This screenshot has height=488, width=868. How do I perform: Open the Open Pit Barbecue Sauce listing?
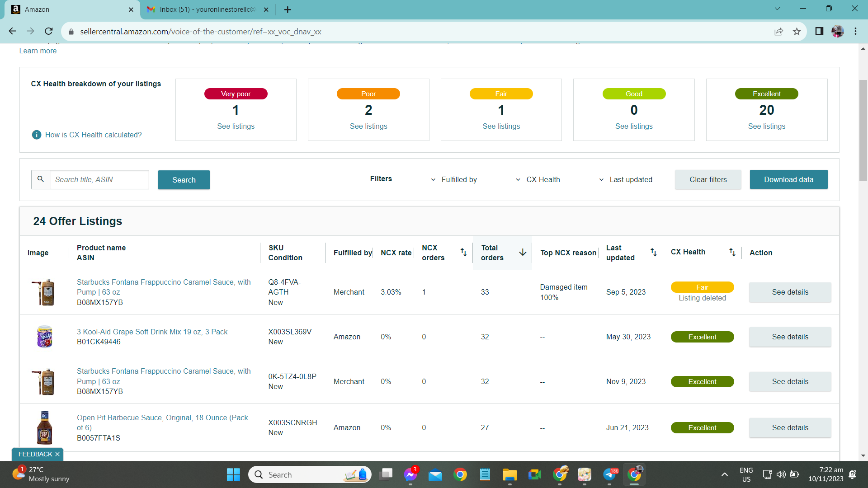tap(162, 422)
